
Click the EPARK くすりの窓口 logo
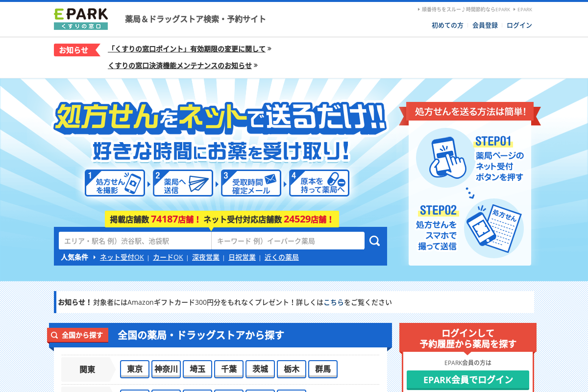point(81,19)
